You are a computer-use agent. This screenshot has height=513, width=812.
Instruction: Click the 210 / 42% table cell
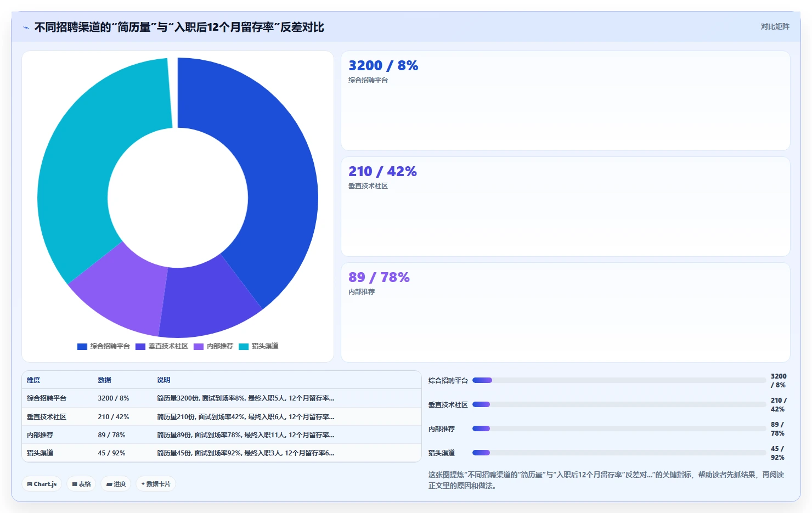(114, 417)
